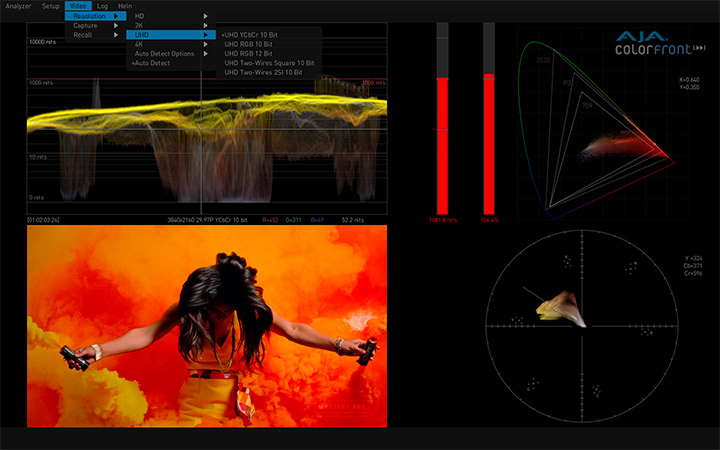Open the Help menu
720x450 pixels.
click(x=125, y=6)
